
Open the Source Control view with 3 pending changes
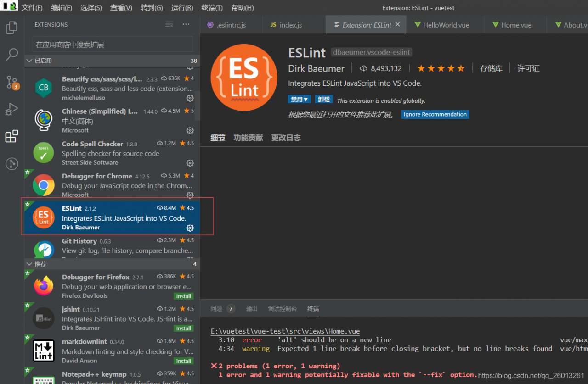pos(11,82)
